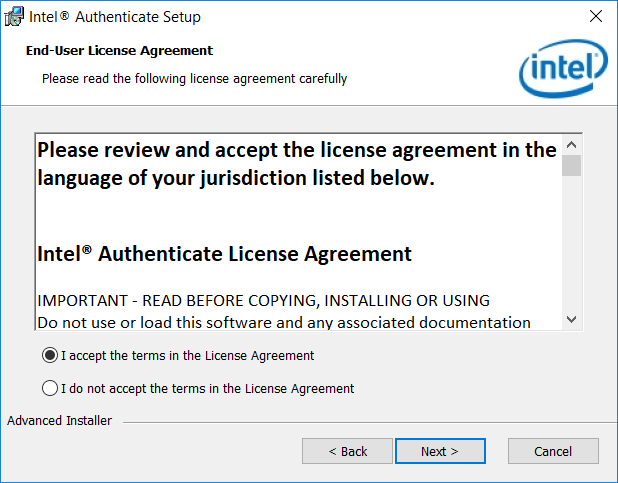The height and width of the screenshot is (483, 618).
Task: Select the do not accept radio button
Action: click(50, 388)
